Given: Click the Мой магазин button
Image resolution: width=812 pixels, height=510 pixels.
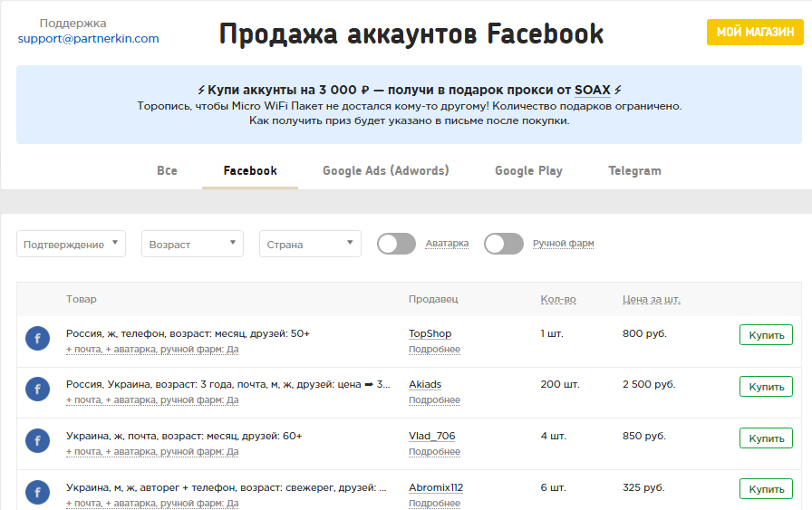Looking at the screenshot, I should [755, 32].
